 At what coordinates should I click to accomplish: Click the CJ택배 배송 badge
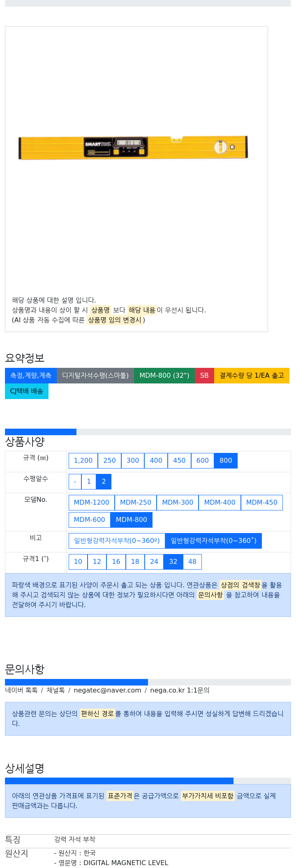point(27,391)
